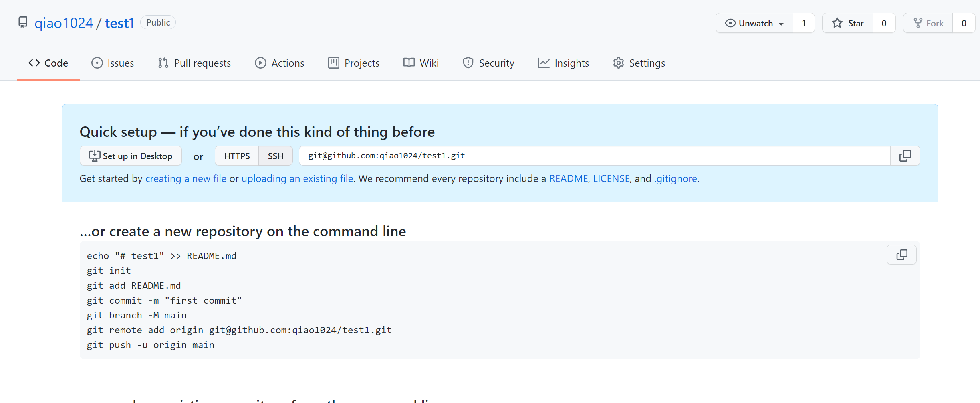This screenshot has width=980, height=403.
Task: Switch to the Actions tab
Action: pos(280,63)
